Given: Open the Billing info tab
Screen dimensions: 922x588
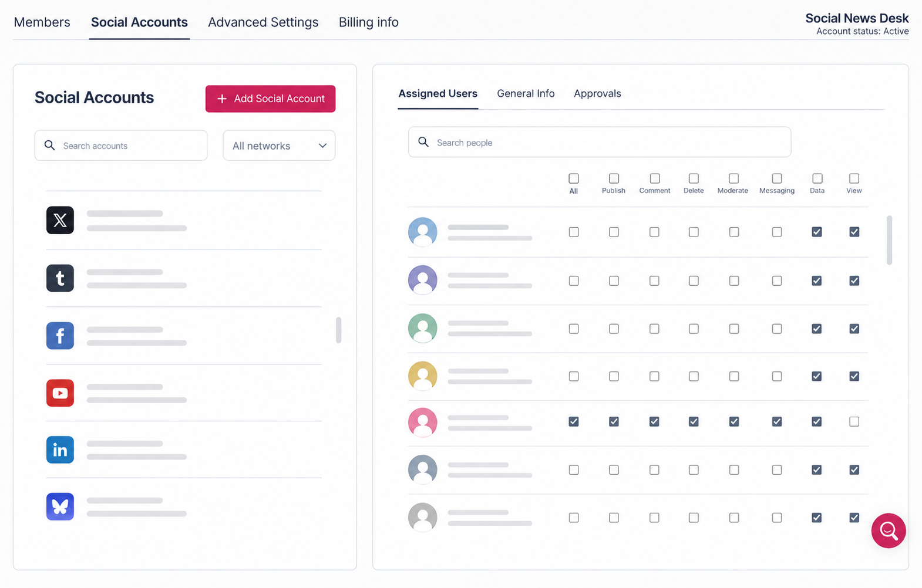Looking at the screenshot, I should pyautogui.click(x=369, y=22).
